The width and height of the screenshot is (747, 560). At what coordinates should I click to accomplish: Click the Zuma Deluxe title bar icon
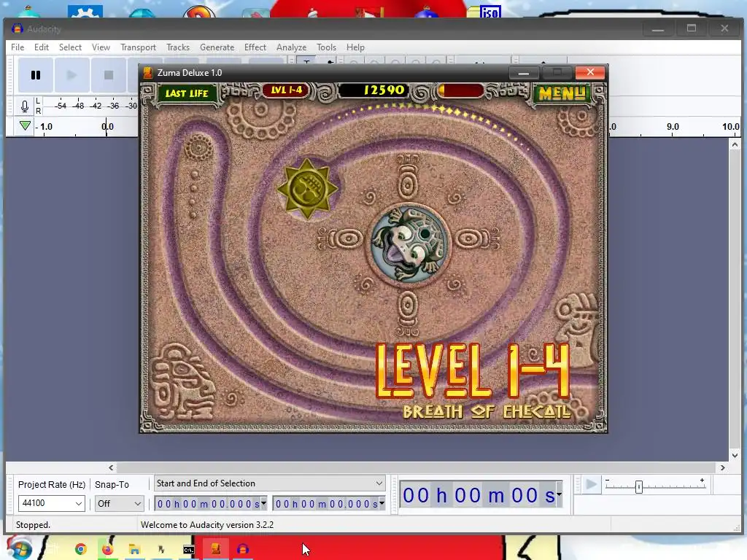coord(147,72)
